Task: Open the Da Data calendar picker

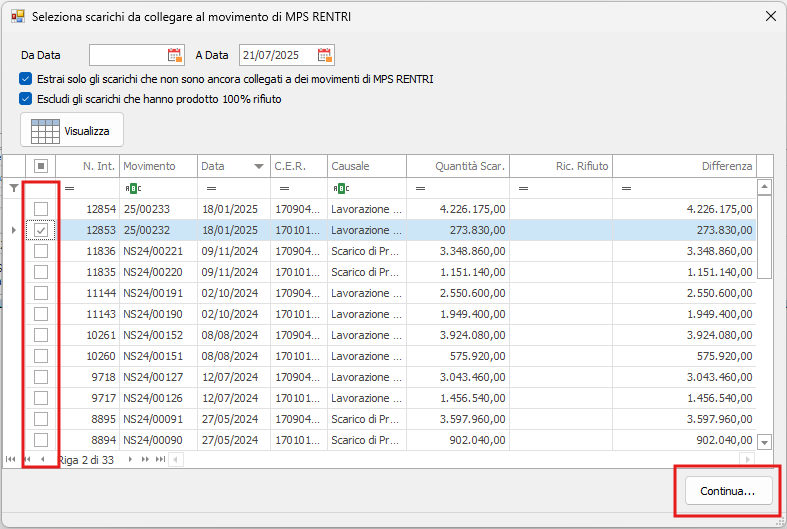Action: click(175, 55)
